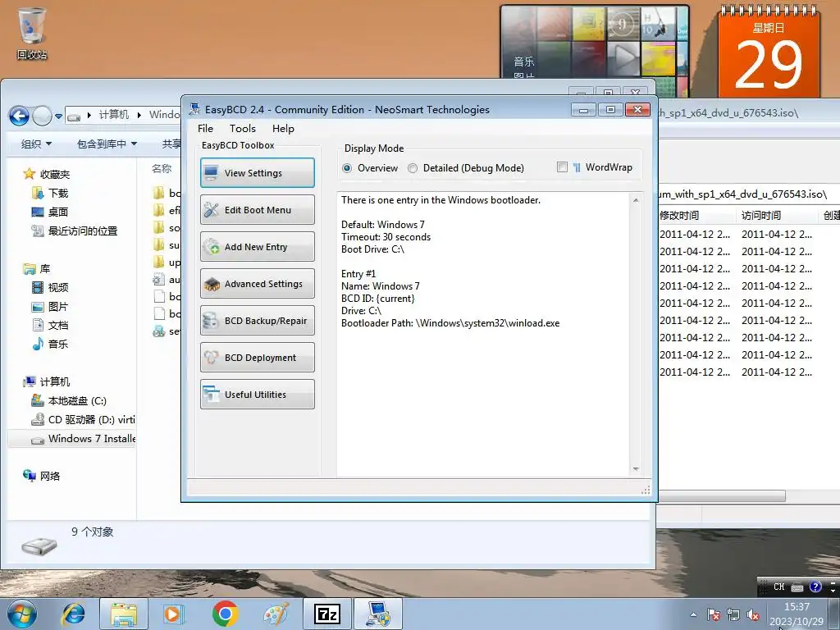Viewport: 840px width, 630px height.
Task: Show hidden tray icons arrow
Action: click(x=693, y=615)
